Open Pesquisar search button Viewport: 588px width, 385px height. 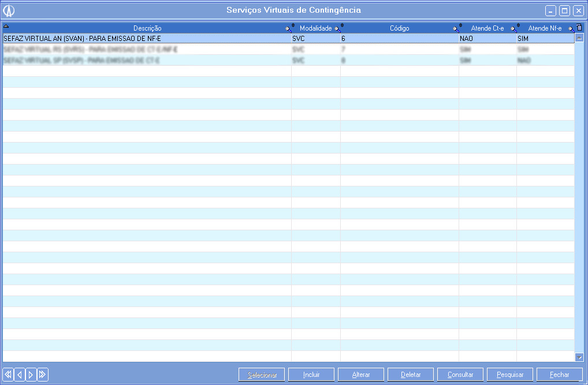click(510, 375)
